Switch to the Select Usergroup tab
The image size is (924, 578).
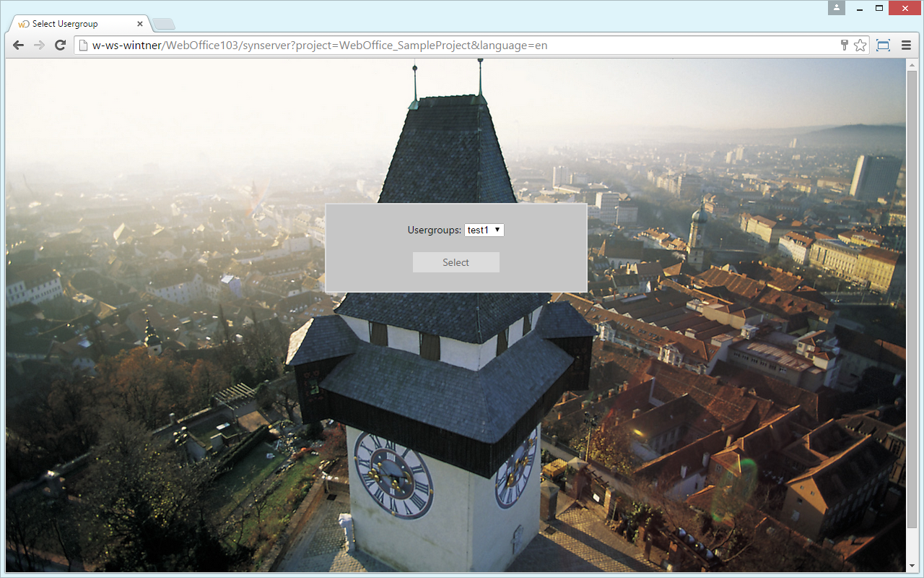pyautogui.click(x=72, y=23)
